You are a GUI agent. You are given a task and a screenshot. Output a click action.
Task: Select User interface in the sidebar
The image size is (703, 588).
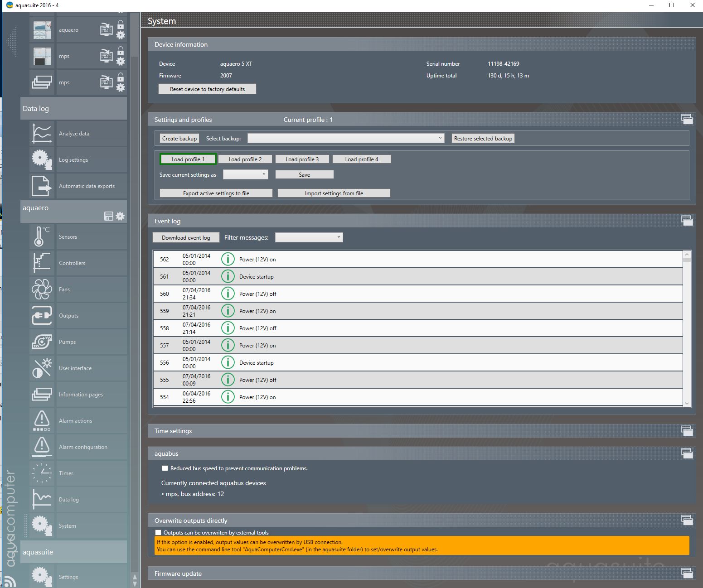[75, 368]
